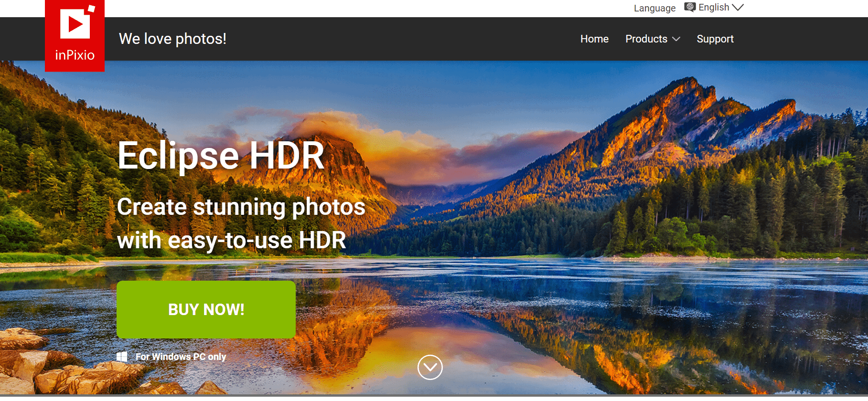The width and height of the screenshot is (868, 401).
Task: Click the Windows logo icon
Action: (x=122, y=357)
